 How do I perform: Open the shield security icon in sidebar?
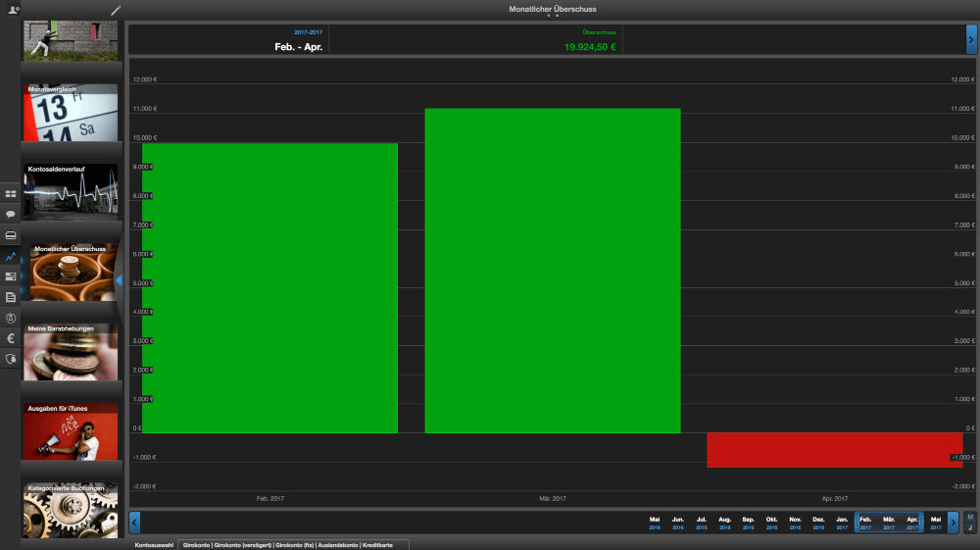point(11,359)
